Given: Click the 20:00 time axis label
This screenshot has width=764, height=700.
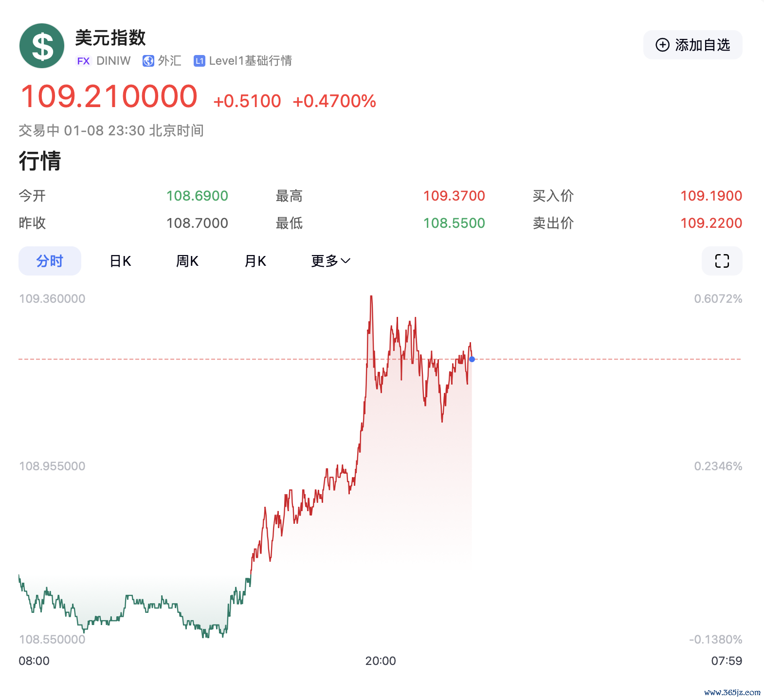Looking at the screenshot, I should pyautogui.click(x=381, y=661).
